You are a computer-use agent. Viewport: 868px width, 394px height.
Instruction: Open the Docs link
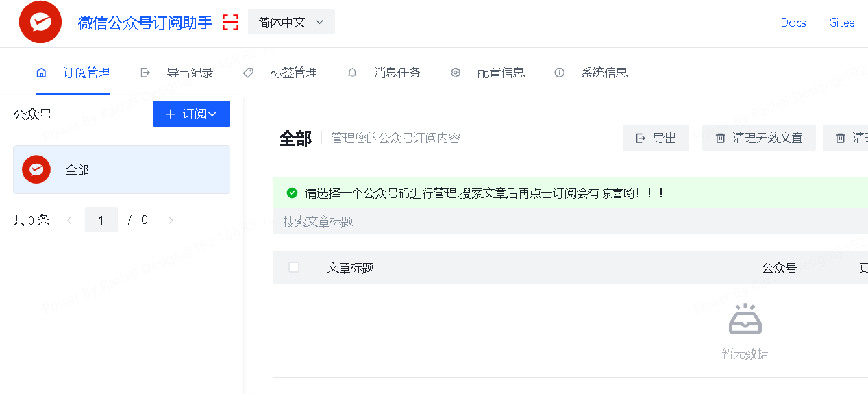click(x=793, y=23)
